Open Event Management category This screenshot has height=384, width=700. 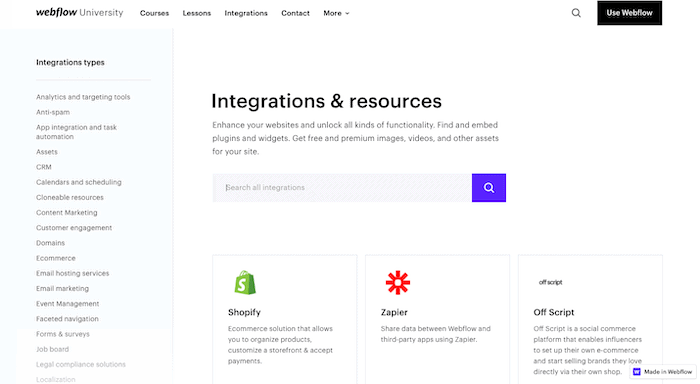point(67,304)
